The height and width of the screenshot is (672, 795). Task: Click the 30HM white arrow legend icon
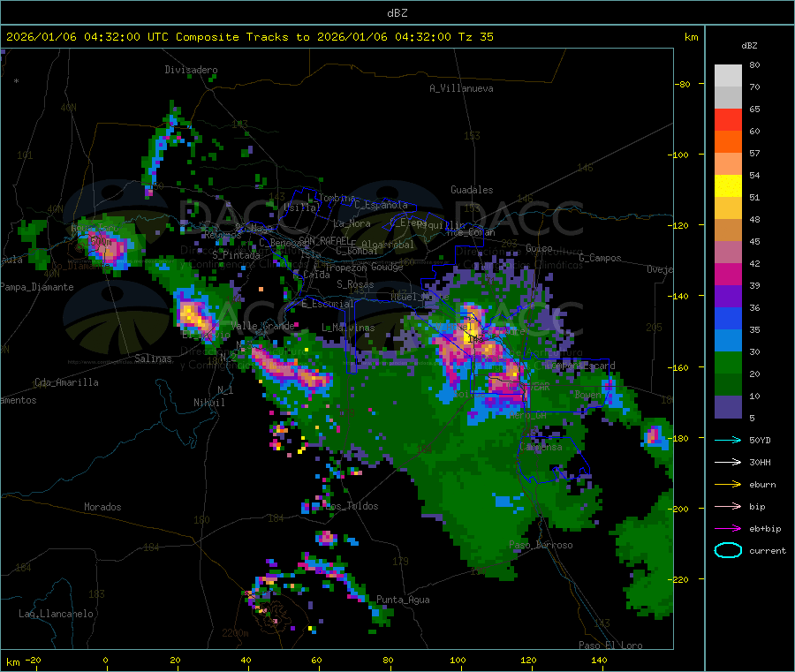pos(728,462)
